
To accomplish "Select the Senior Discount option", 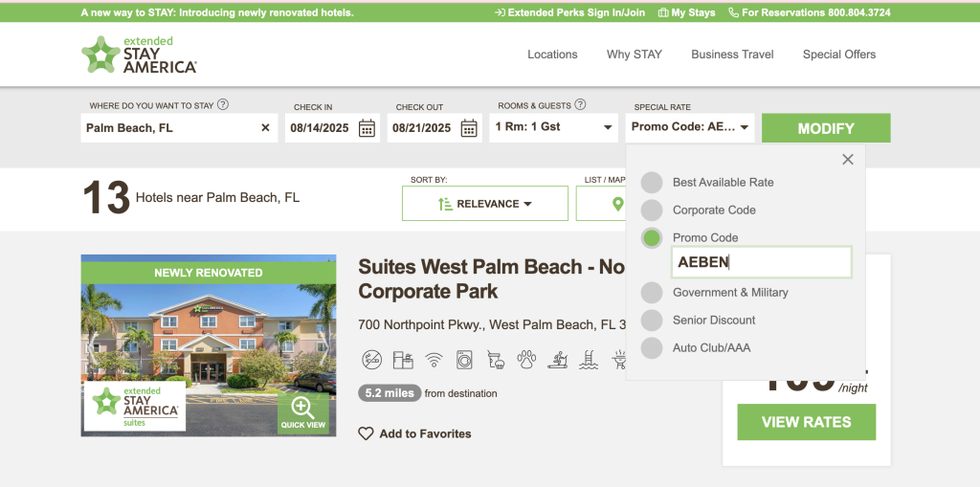I will coord(651,321).
